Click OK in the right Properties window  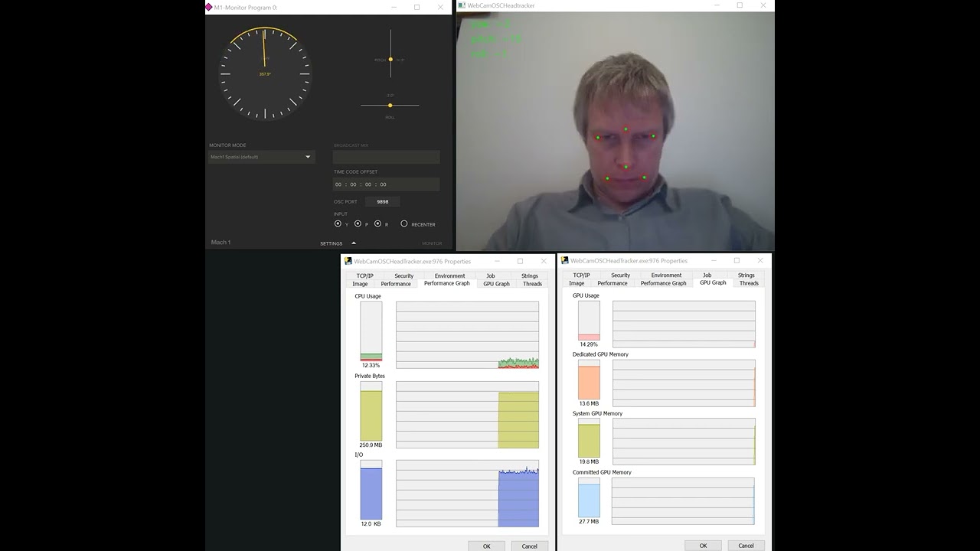tap(703, 546)
